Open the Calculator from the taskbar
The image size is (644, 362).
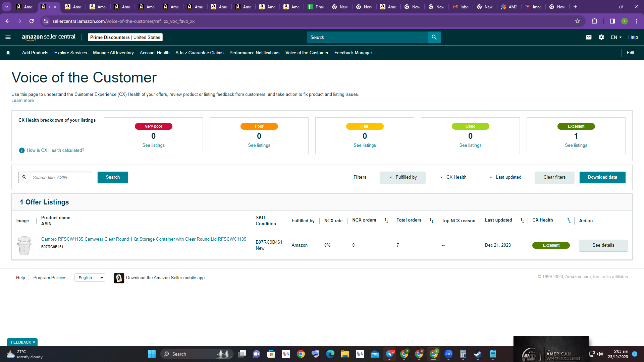pos(463,354)
